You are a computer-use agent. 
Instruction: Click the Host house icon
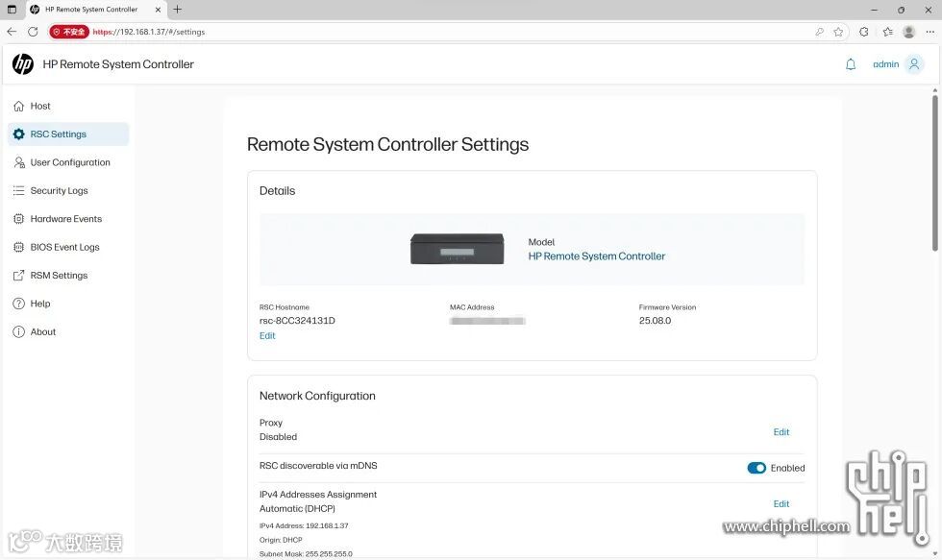tap(18, 106)
